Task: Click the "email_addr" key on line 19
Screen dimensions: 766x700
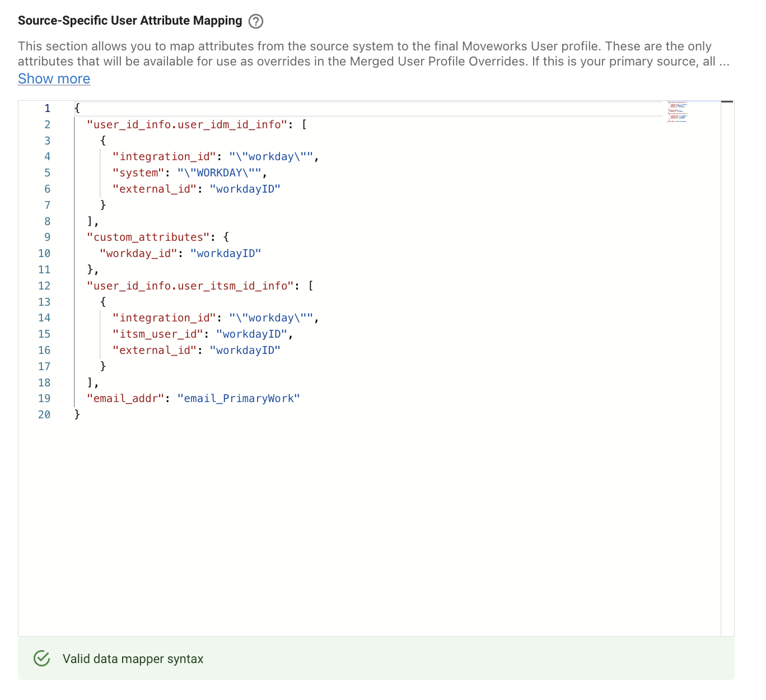Action: [125, 399]
